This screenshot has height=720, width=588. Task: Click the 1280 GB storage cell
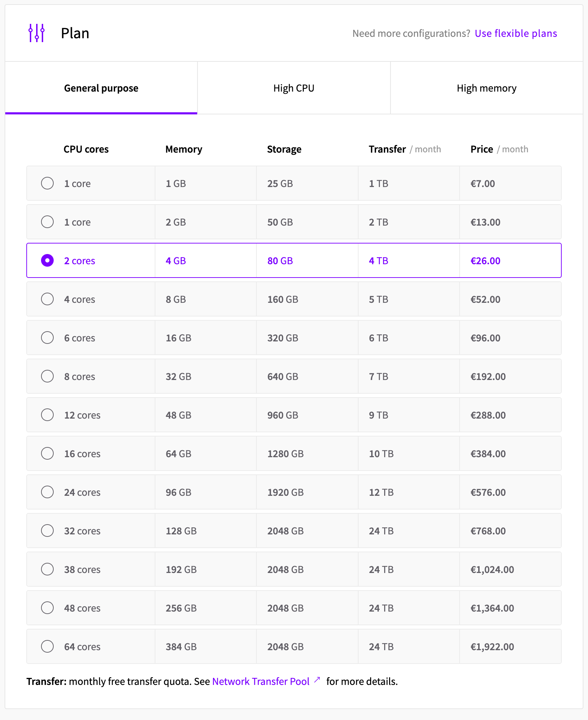tap(307, 453)
